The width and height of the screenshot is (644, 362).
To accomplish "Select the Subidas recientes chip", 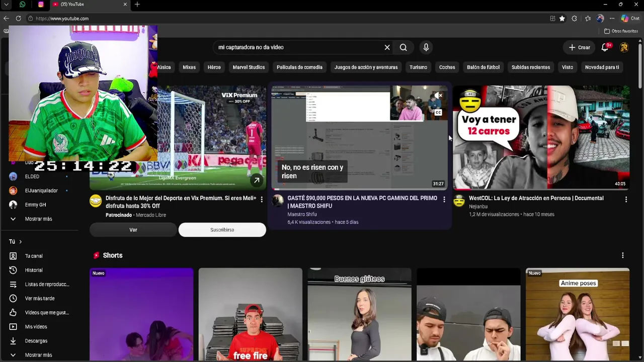I will pos(531,67).
